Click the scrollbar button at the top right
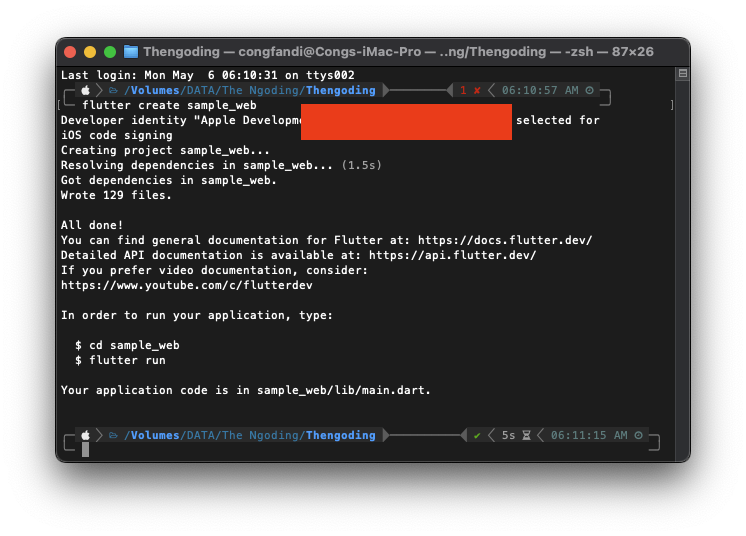 (x=682, y=74)
